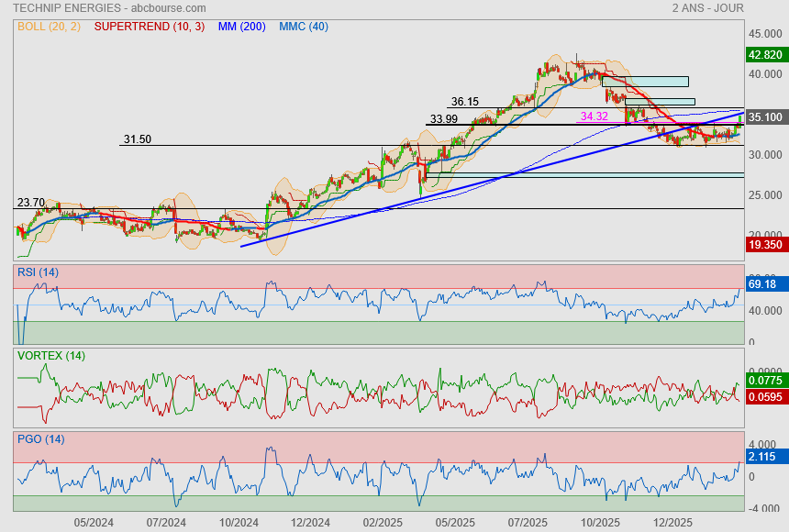Click the red 19.350 low price tag
This screenshot has height=532, width=789.
pyautogui.click(x=765, y=245)
